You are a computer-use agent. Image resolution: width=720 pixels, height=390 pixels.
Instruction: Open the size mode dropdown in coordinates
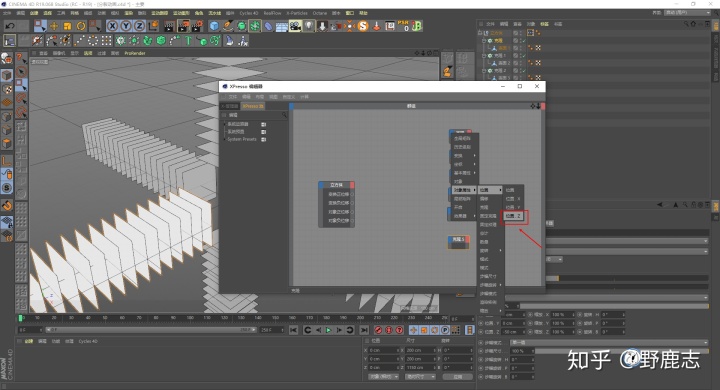(x=420, y=377)
